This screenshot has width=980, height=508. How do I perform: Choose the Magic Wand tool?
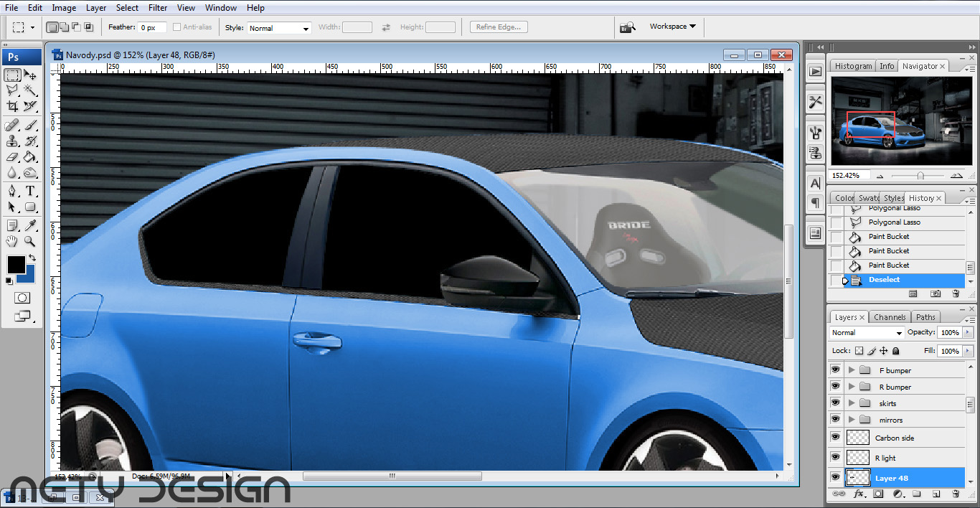[30, 90]
